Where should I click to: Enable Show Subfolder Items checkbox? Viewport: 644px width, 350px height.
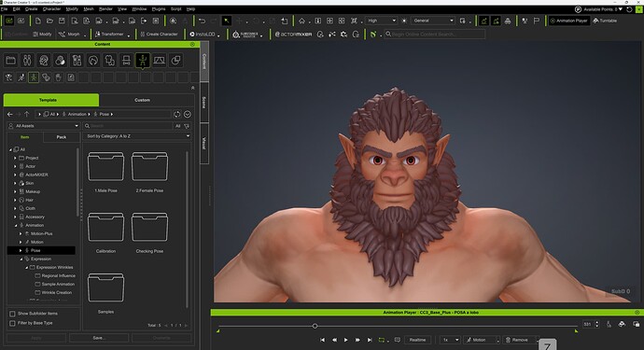coord(12,314)
